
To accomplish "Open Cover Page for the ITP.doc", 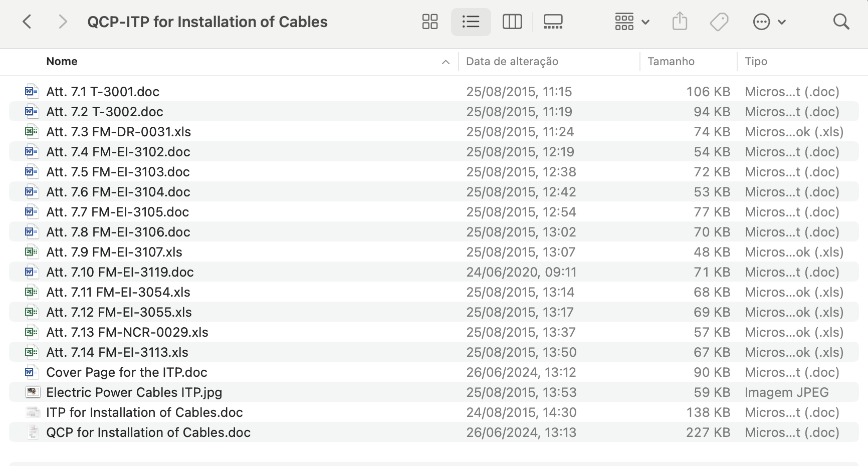I will tap(127, 372).
